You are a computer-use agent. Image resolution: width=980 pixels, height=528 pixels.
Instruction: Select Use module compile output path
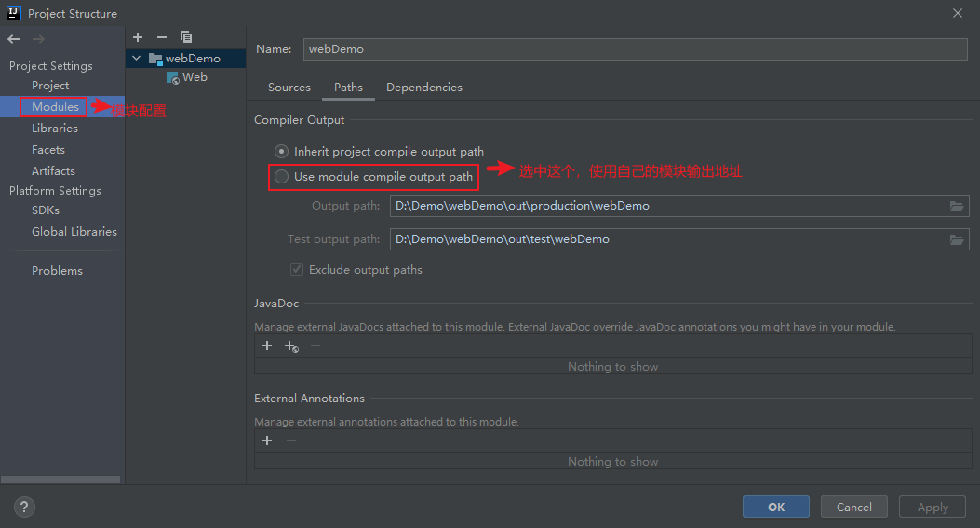pyautogui.click(x=282, y=176)
